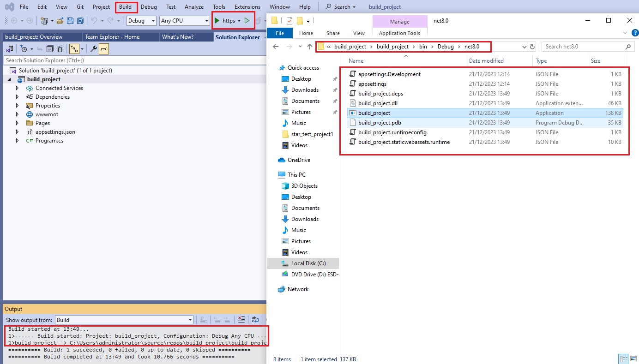
Task: Click the Undo arrow icon
Action: tap(94, 21)
